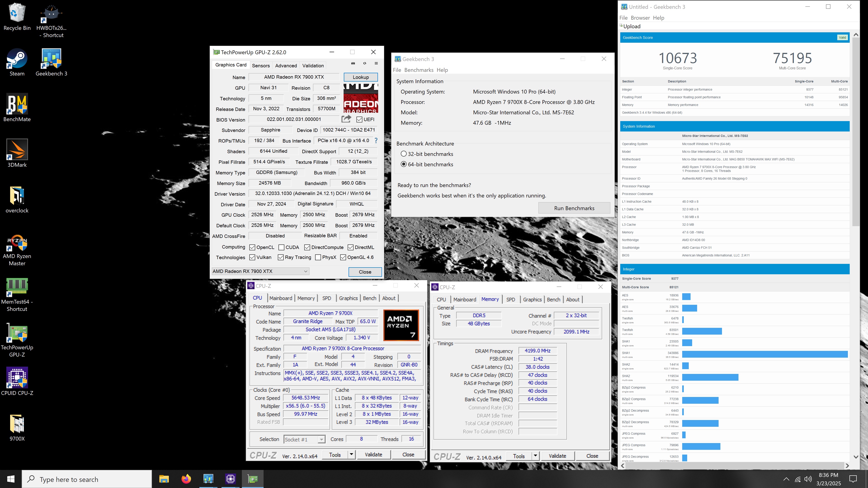Open the 3DMark desktop icon
The image size is (868, 488).
click(17, 153)
